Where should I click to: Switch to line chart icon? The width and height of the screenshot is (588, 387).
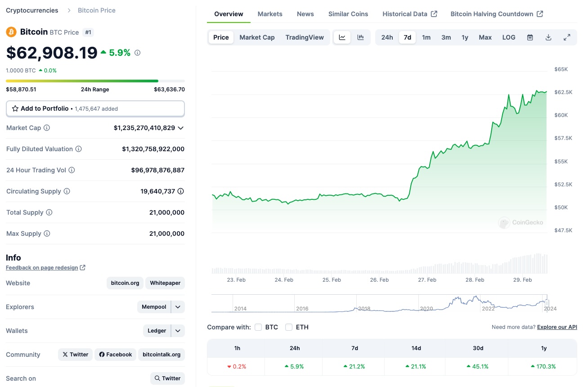coord(342,37)
